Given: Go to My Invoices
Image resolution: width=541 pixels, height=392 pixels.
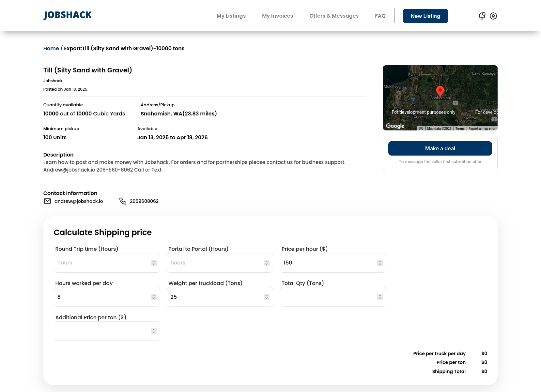Looking at the screenshot, I should point(277,16).
